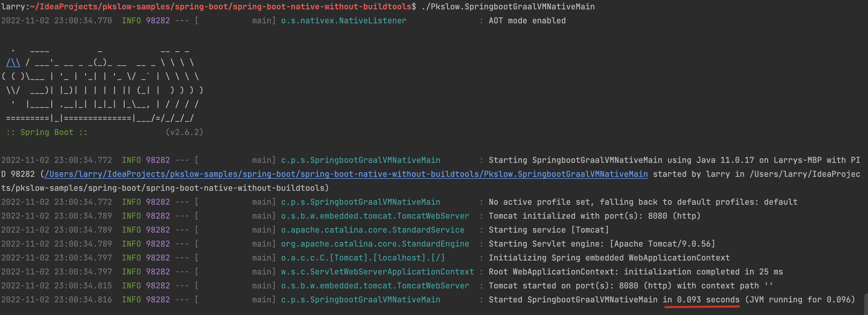Click the o.a.c.c.C.[Tomcat].[localhost].[/] logger name

(x=363, y=258)
